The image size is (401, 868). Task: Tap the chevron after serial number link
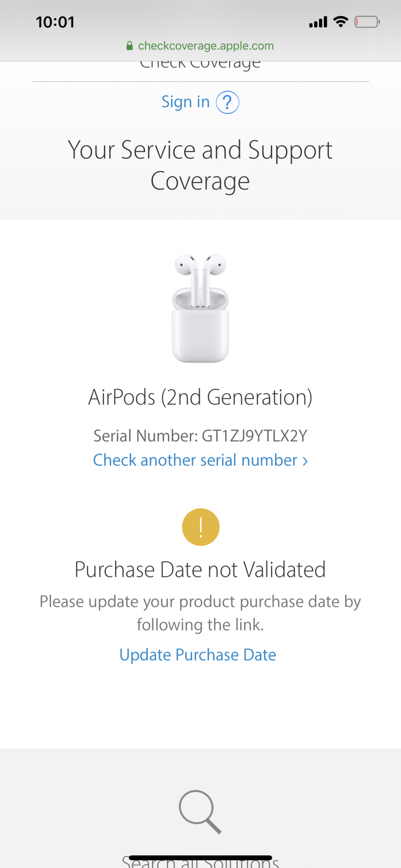[305, 461]
